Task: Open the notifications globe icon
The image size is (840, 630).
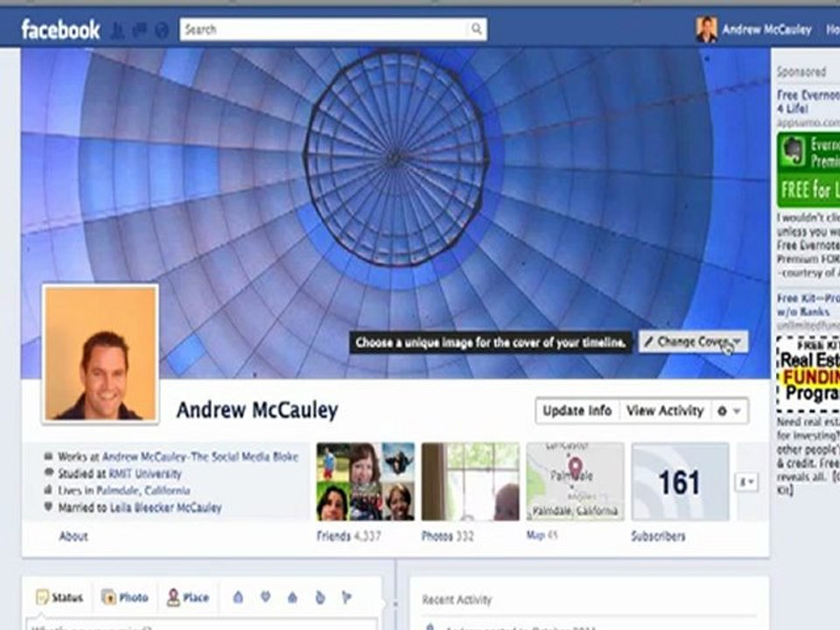Action: pos(162,30)
